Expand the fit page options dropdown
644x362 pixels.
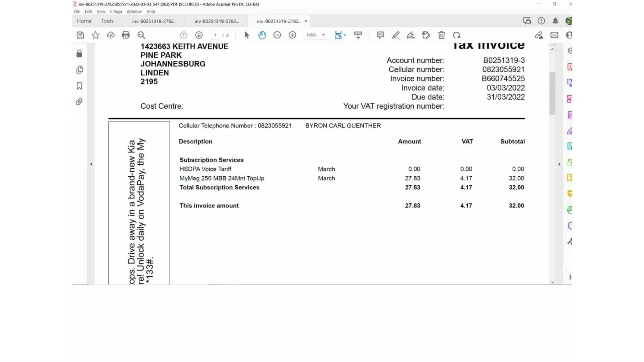[345, 35]
